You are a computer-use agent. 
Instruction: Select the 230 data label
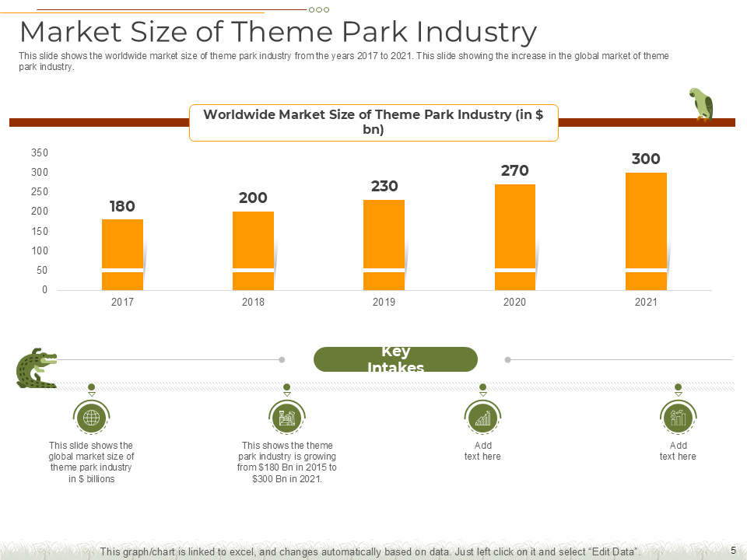[x=384, y=186]
